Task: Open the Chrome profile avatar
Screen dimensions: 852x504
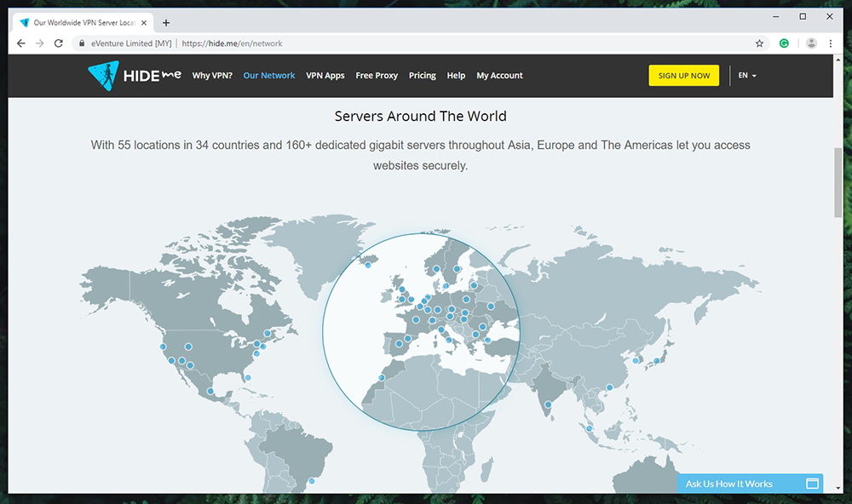Action: (x=811, y=43)
